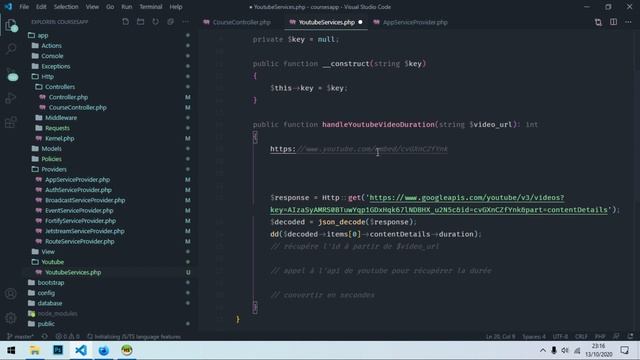
Task: Click New File icon in Explorer header
Action: [x=125, y=22]
